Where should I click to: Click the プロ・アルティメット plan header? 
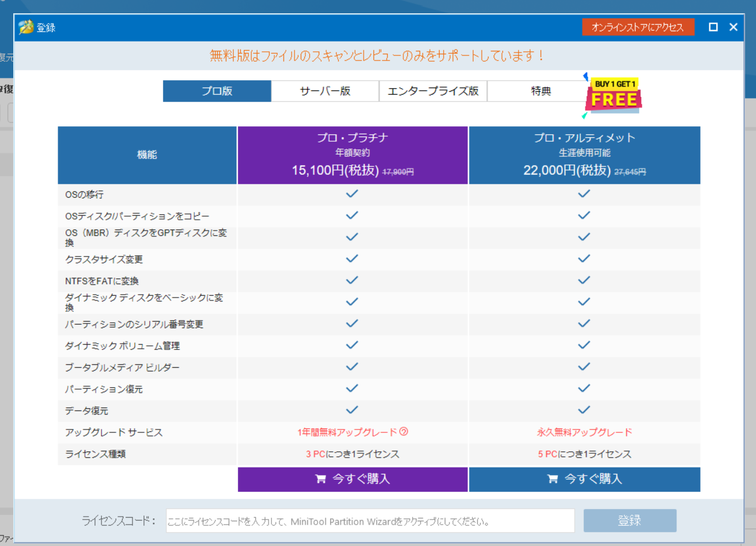point(584,155)
